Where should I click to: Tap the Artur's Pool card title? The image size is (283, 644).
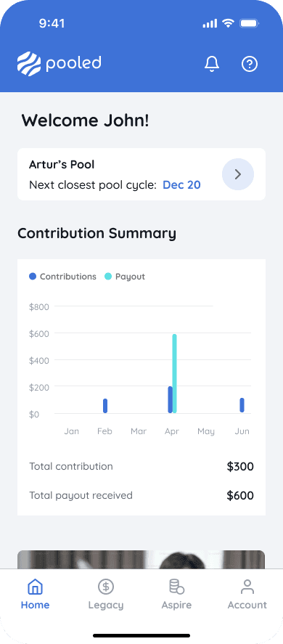click(x=62, y=165)
